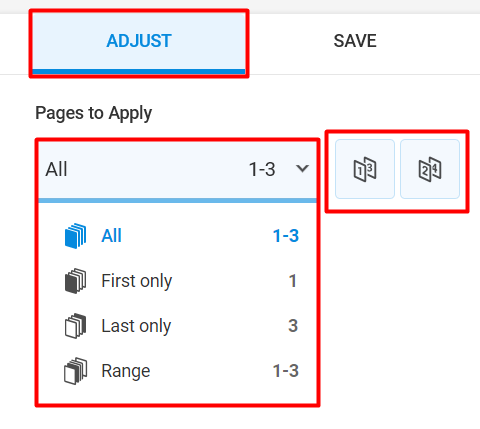Click the blue 1-3 beside the All option
This screenshot has width=480, height=429.
286,236
